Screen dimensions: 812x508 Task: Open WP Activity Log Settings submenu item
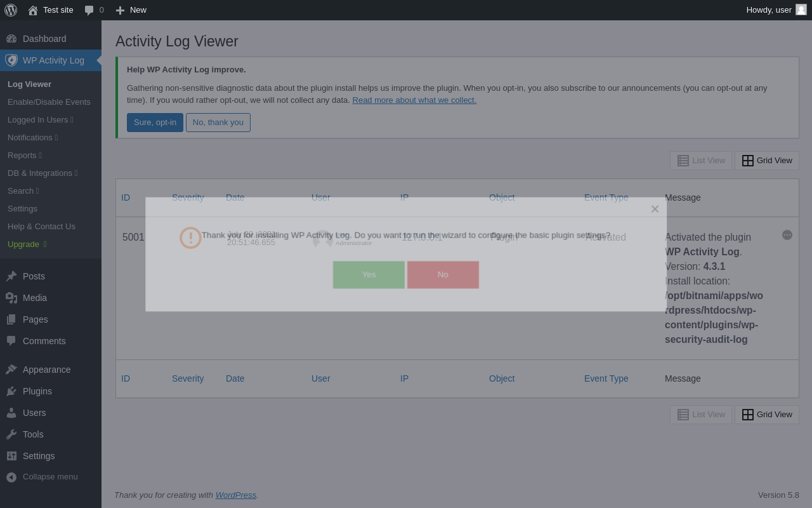click(22, 209)
